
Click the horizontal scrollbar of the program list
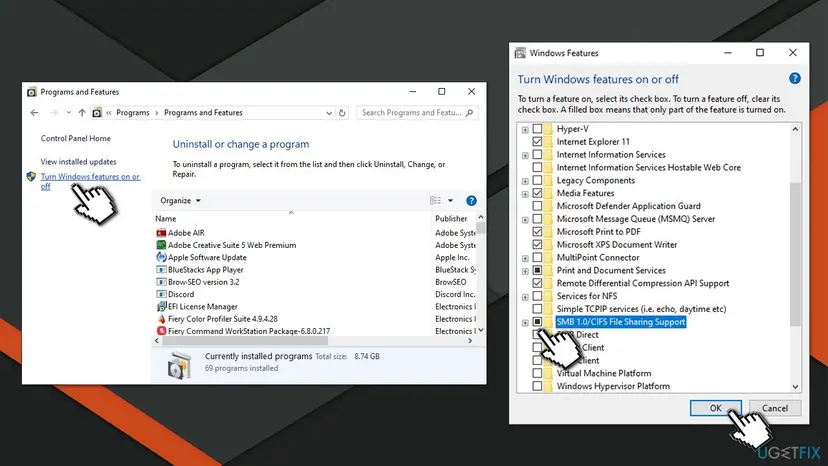(x=245, y=341)
